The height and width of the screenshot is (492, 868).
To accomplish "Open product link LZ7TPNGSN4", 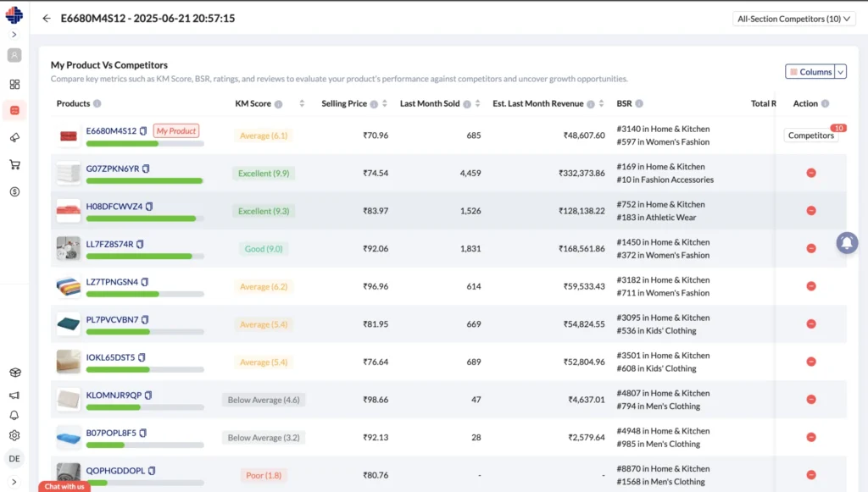I will tap(112, 282).
